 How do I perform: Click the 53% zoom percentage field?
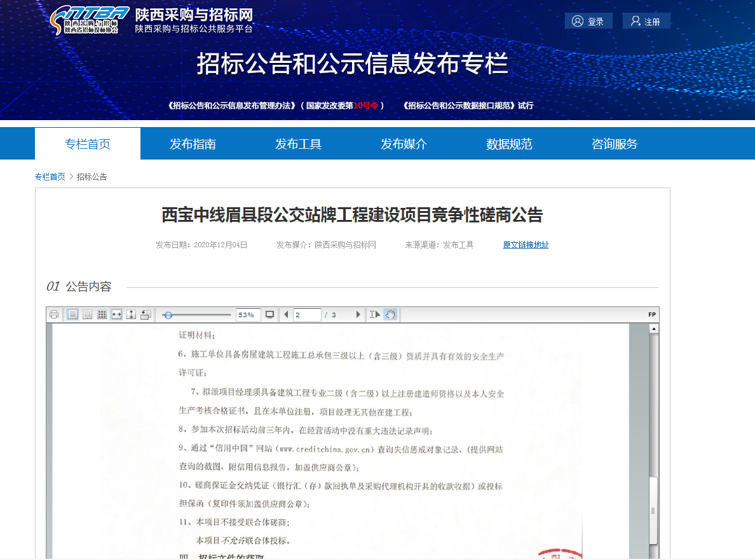pyautogui.click(x=248, y=315)
